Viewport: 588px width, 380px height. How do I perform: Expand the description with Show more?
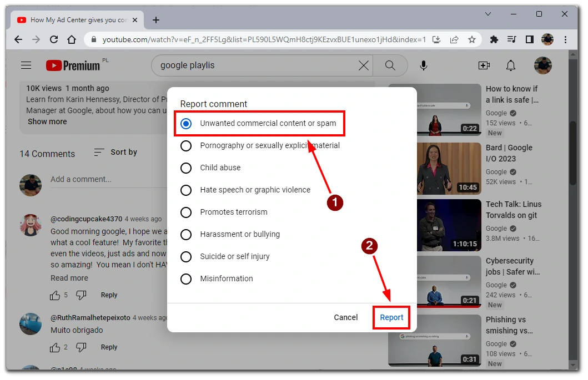pos(47,121)
